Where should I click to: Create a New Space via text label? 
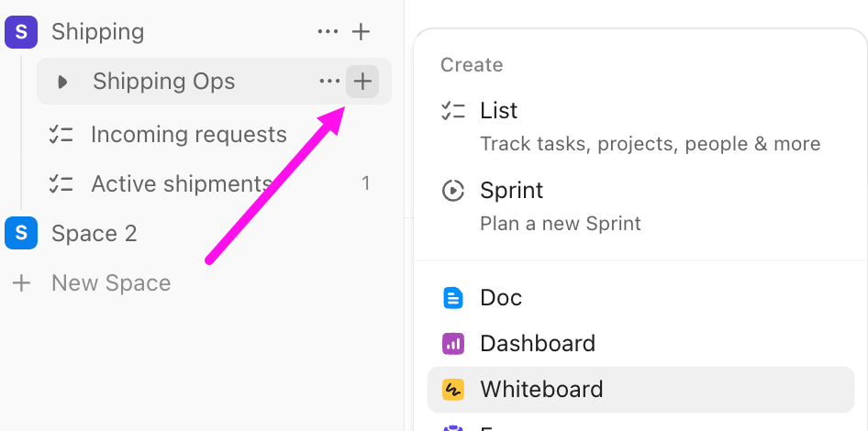click(111, 283)
